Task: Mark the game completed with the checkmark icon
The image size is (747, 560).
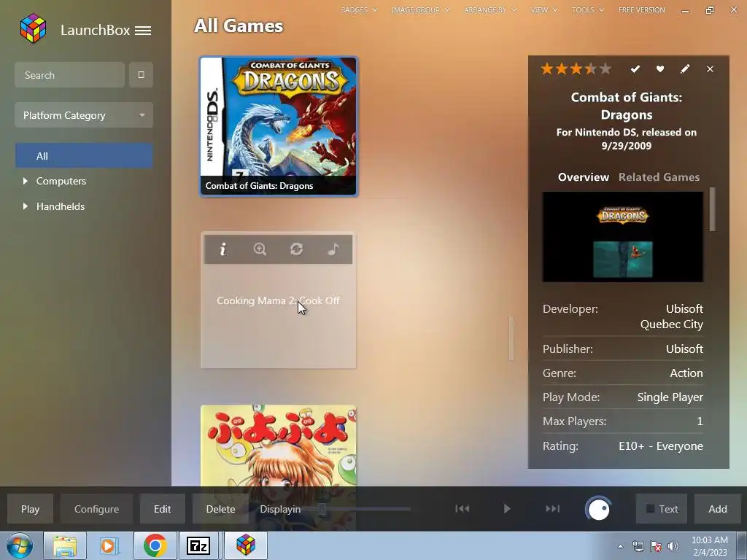Action: 635,69
